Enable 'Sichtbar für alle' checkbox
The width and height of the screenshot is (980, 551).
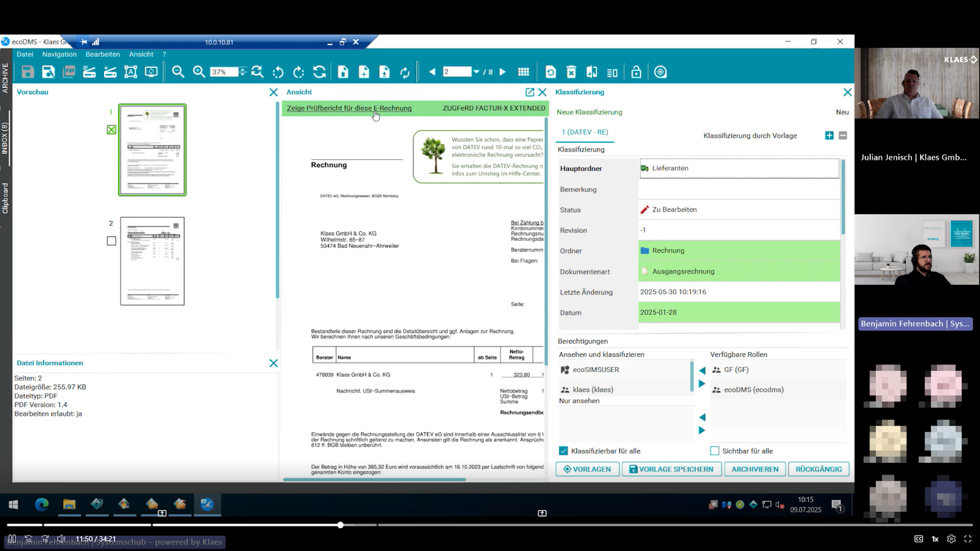[715, 451]
